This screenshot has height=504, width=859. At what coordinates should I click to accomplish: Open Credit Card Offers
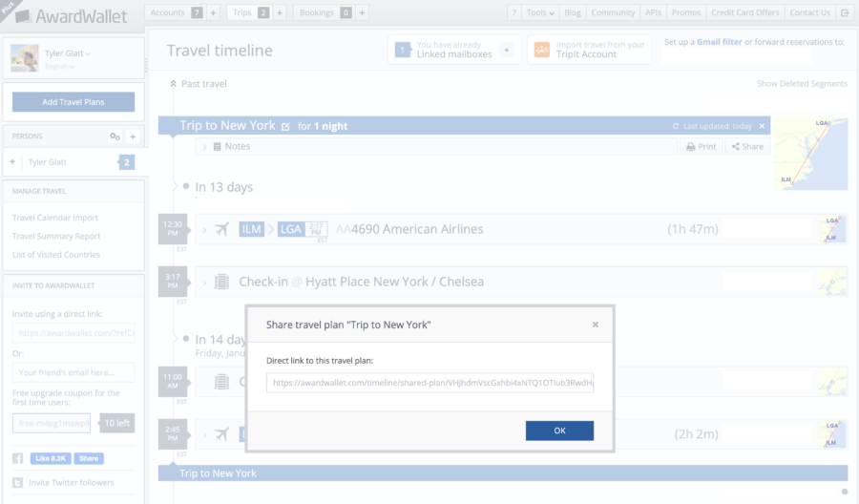pyautogui.click(x=745, y=12)
